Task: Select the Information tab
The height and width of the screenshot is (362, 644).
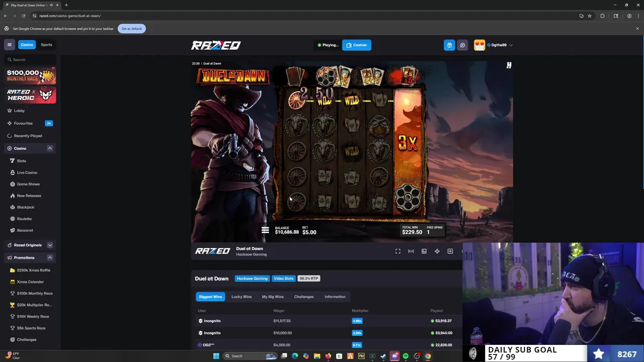Action: (x=335, y=297)
